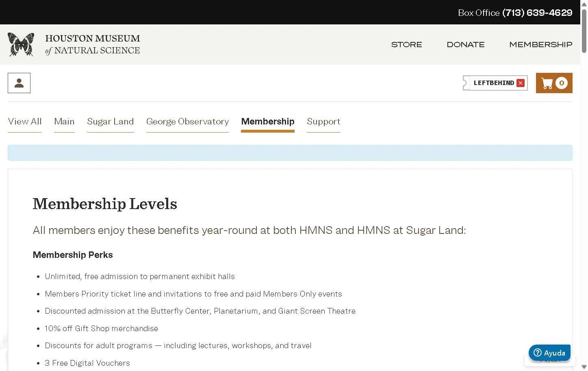Click the Houston Museum of Natural Science title
Image resolution: width=588 pixels, height=371 pixels.
point(92,44)
